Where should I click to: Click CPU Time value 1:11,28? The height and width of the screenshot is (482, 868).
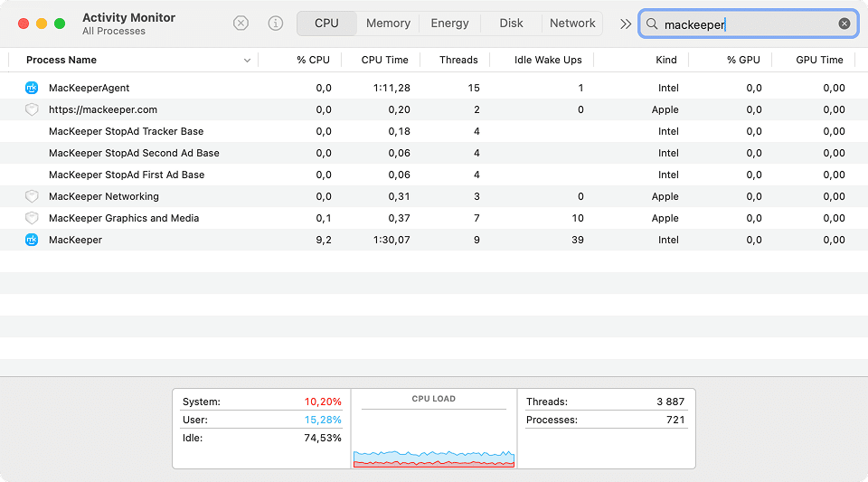(392, 88)
